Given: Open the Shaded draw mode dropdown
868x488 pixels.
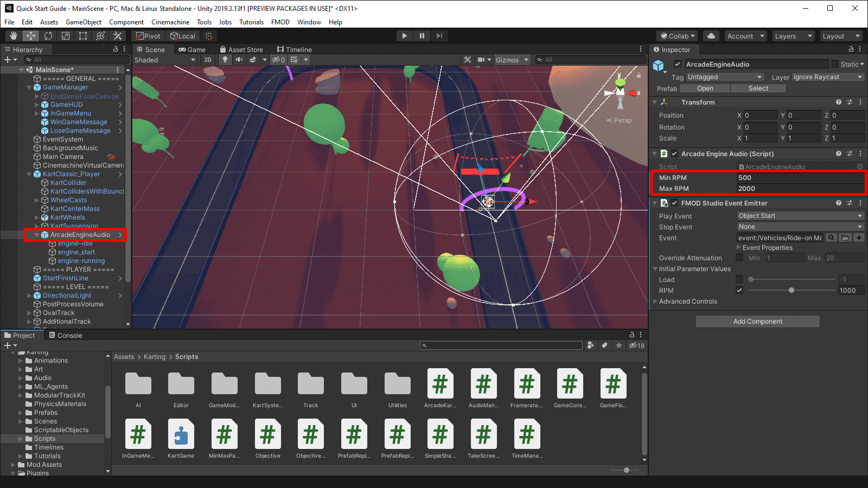Looking at the screenshot, I should click(165, 60).
